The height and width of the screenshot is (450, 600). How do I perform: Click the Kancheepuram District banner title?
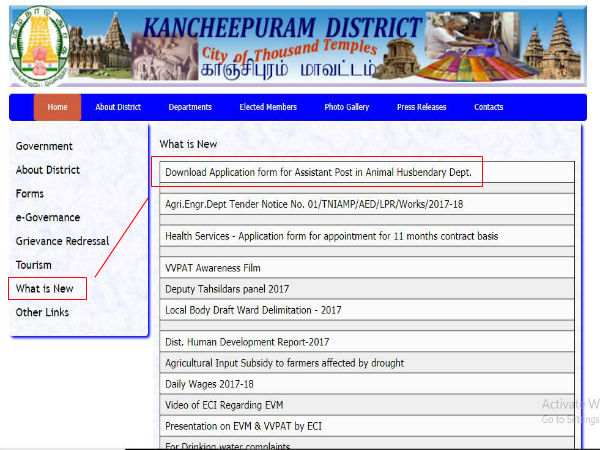pos(282,28)
